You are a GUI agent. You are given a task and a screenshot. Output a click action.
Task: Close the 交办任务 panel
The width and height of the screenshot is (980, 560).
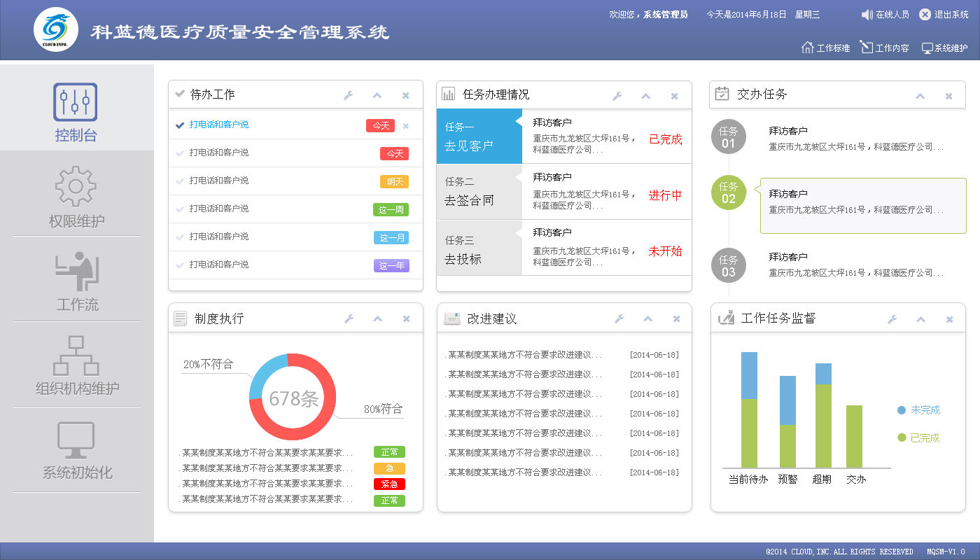click(x=949, y=96)
